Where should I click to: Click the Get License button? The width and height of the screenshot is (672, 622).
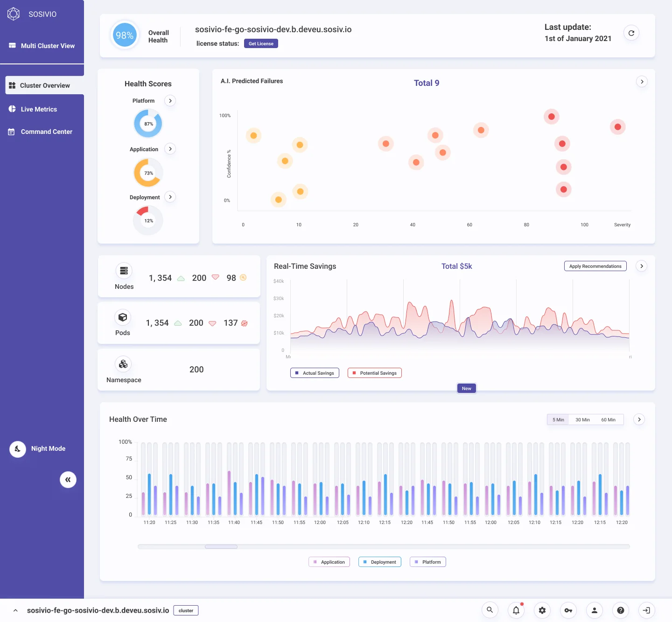[261, 43]
